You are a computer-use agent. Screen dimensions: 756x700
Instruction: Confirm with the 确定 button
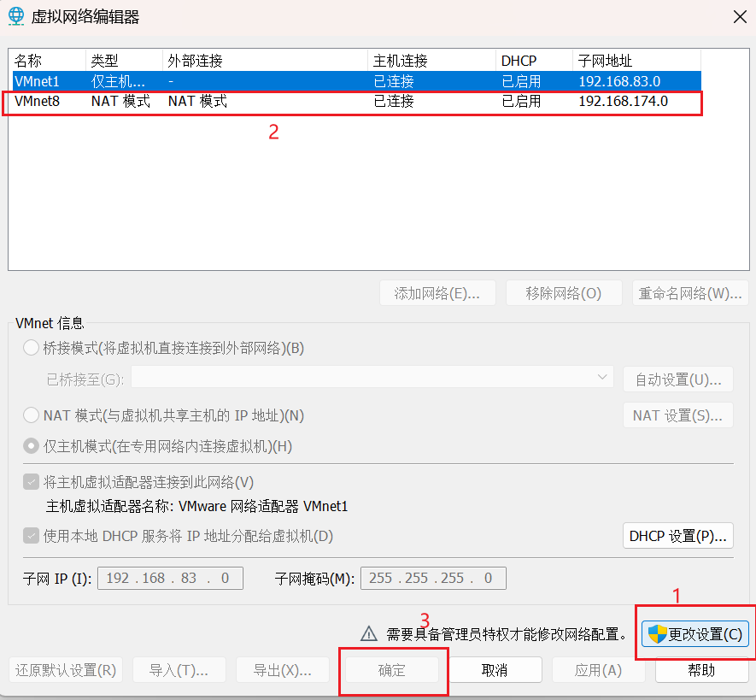coord(391,670)
